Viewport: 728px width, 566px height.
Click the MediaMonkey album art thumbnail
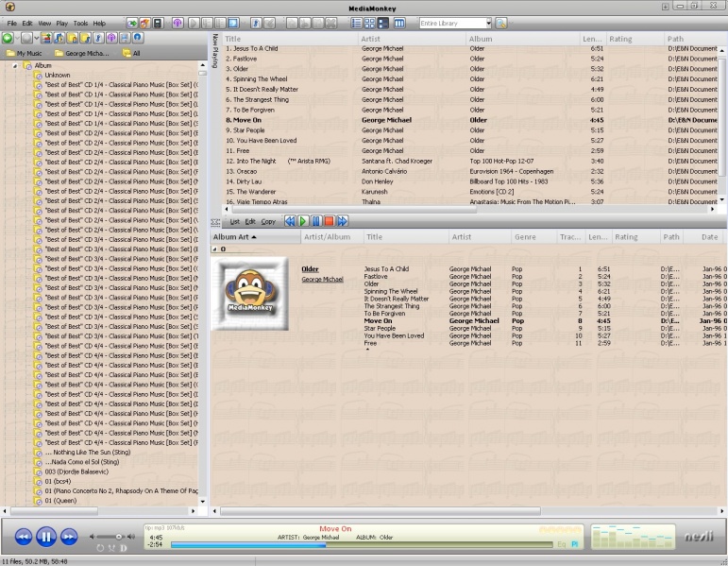250,296
